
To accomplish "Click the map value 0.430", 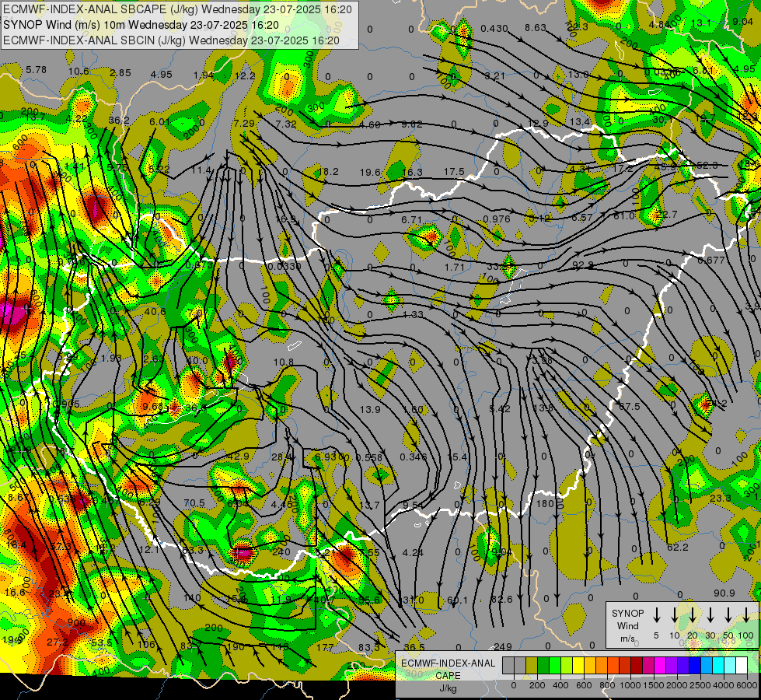I will [x=494, y=29].
